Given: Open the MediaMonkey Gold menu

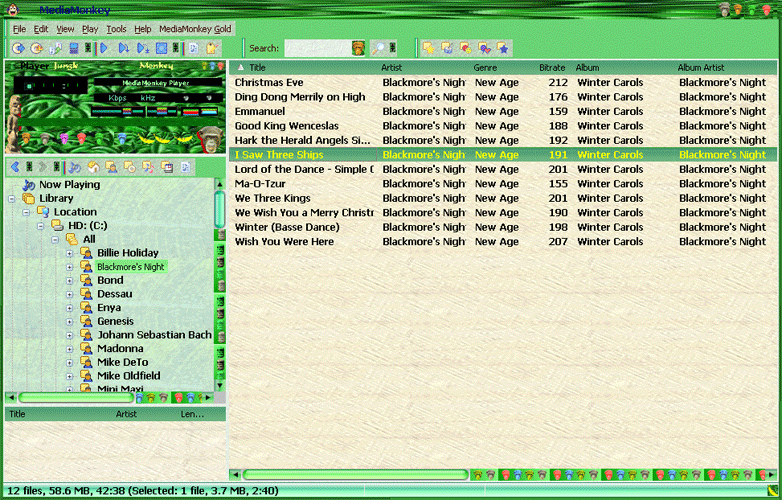Looking at the screenshot, I should coord(195,29).
